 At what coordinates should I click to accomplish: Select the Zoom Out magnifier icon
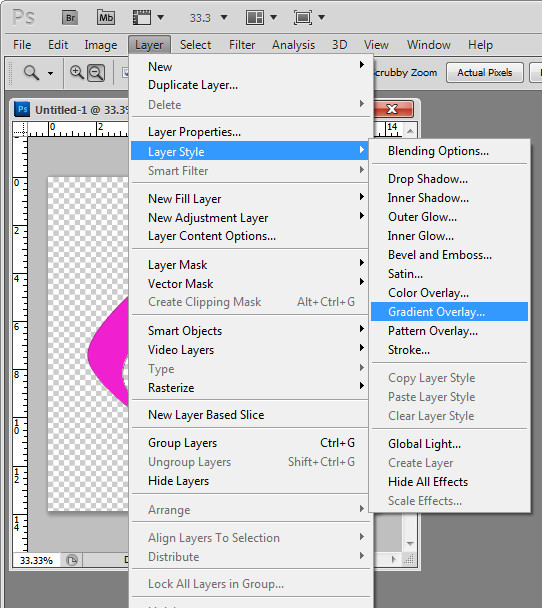[x=96, y=73]
